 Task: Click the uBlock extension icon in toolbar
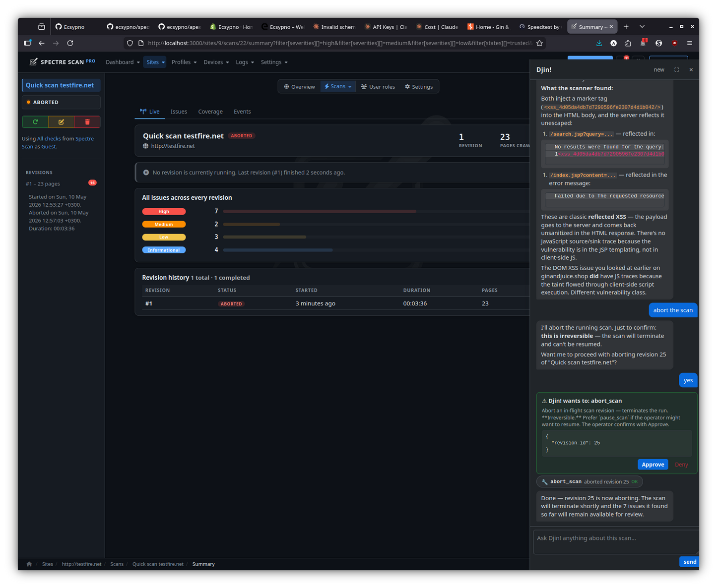click(x=674, y=43)
